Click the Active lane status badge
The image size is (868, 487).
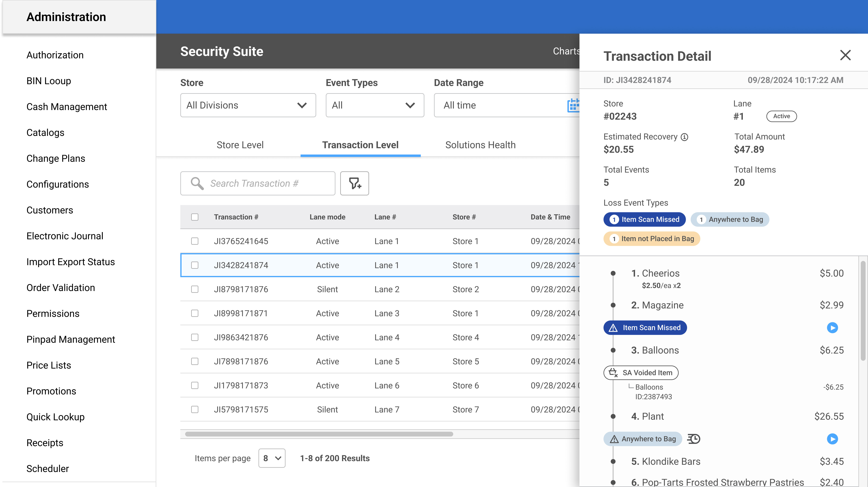[x=781, y=116]
